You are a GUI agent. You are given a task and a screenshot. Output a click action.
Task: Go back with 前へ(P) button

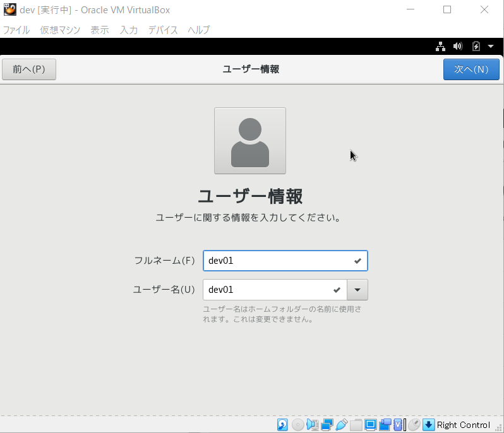(29, 69)
